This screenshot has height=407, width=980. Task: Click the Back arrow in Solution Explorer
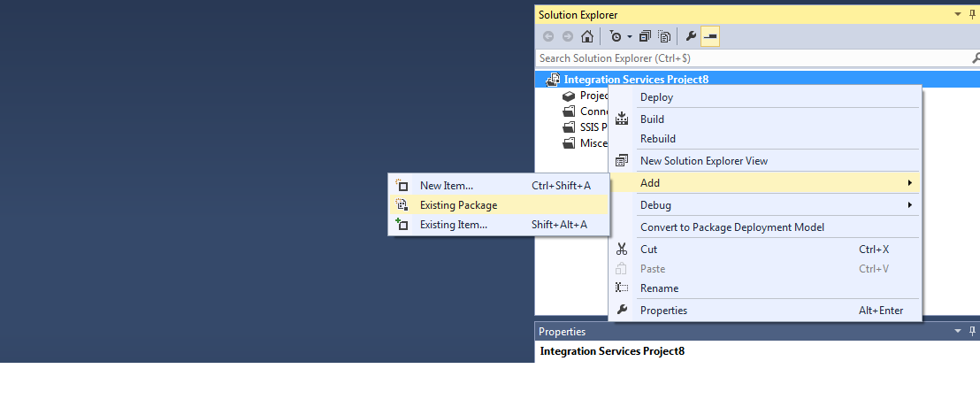(548, 36)
